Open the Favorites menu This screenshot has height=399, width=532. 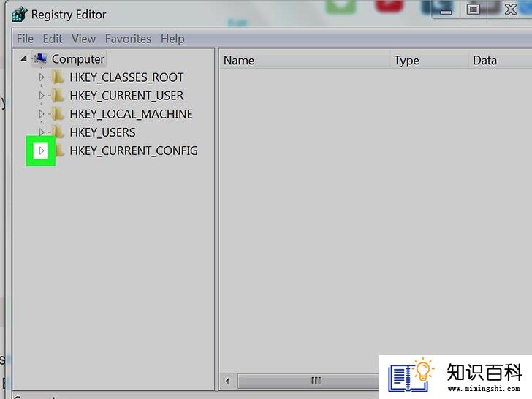point(129,39)
